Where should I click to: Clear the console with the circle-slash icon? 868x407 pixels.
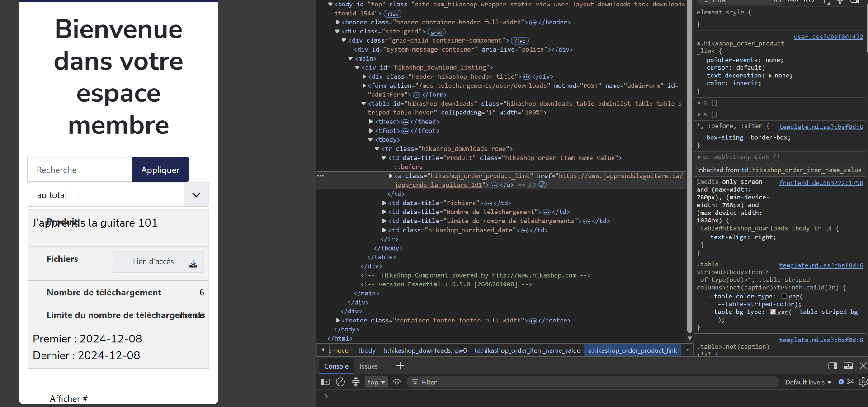[x=340, y=382]
